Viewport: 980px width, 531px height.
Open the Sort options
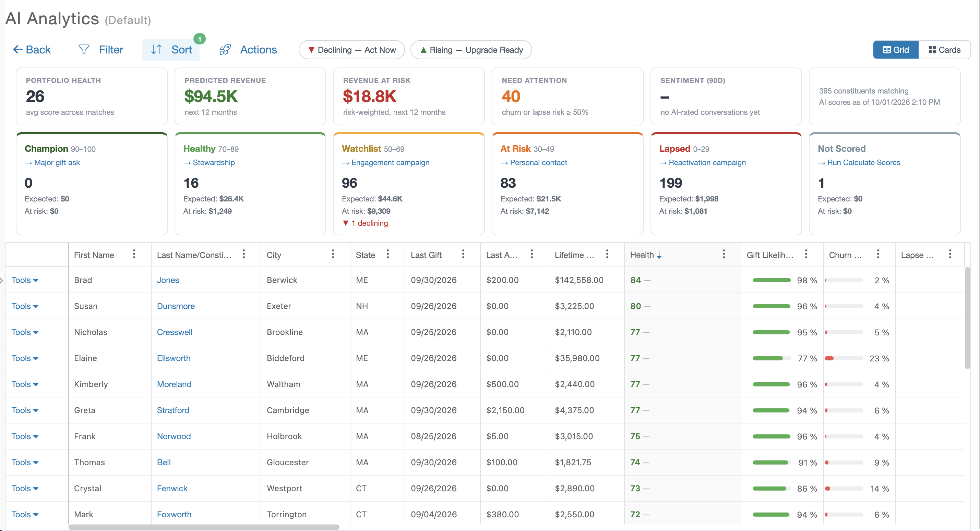(x=171, y=49)
